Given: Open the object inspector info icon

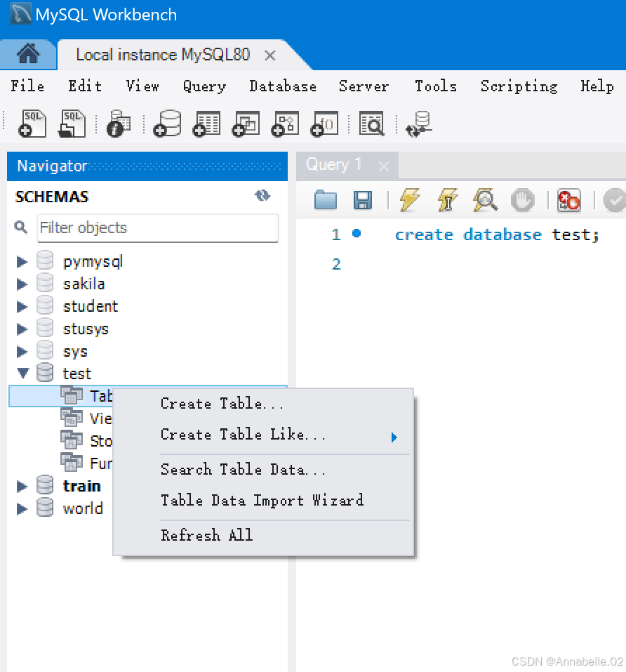Looking at the screenshot, I should point(119,124).
